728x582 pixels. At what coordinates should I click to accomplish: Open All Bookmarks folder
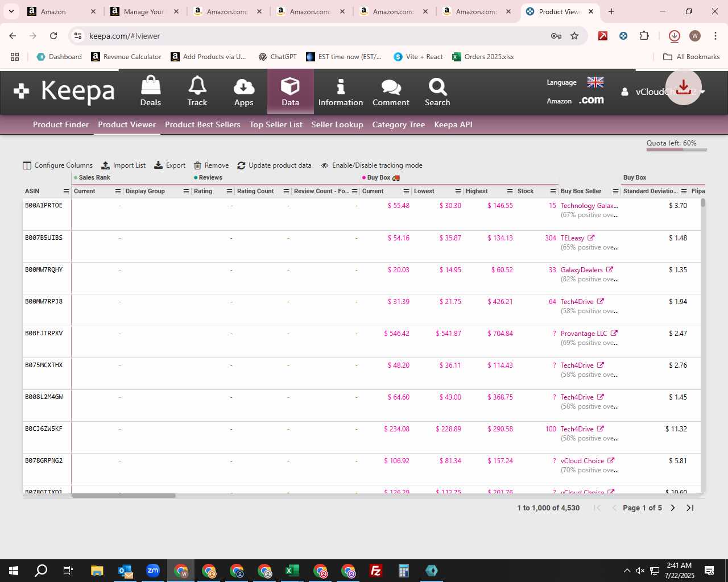[692, 57]
